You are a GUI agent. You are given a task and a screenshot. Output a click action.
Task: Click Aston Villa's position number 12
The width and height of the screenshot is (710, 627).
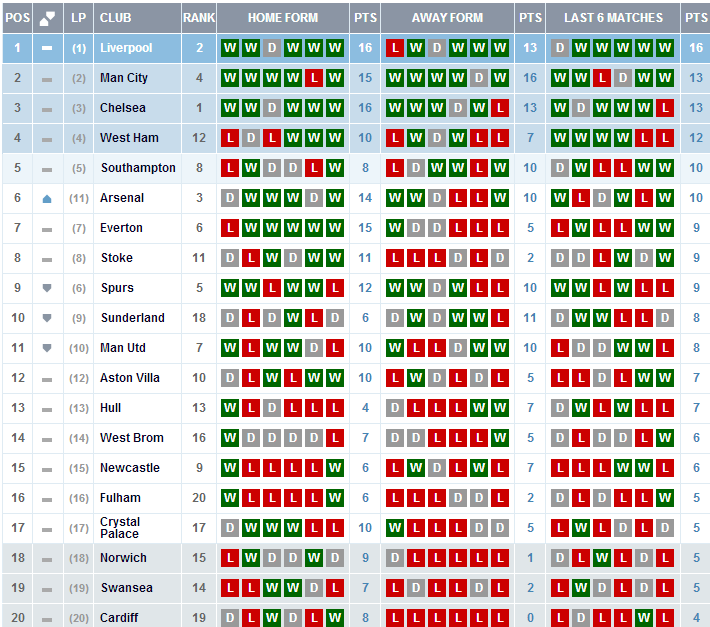pos(18,378)
